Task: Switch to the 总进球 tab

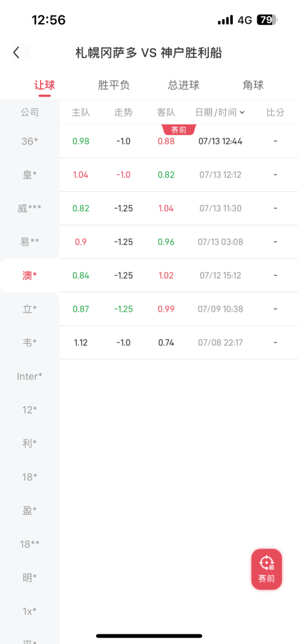Action: 184,86
